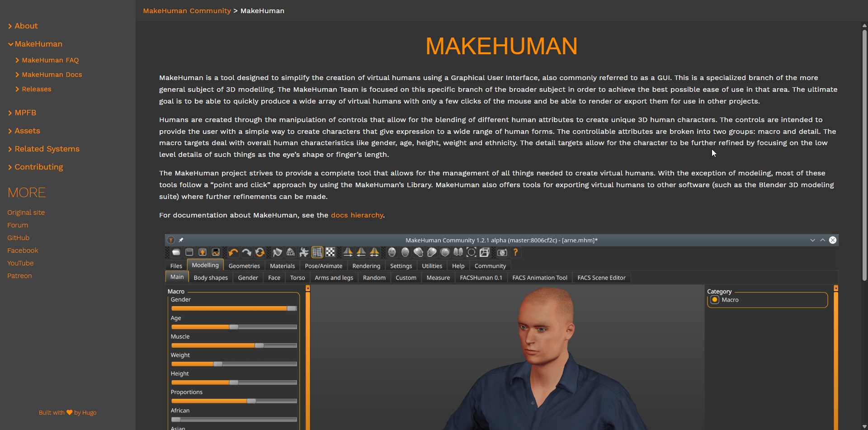Image resolution: width=868 pixels, height=430 pixels.
Task: Click the Weight slider handle
Action: pos(218,364)
